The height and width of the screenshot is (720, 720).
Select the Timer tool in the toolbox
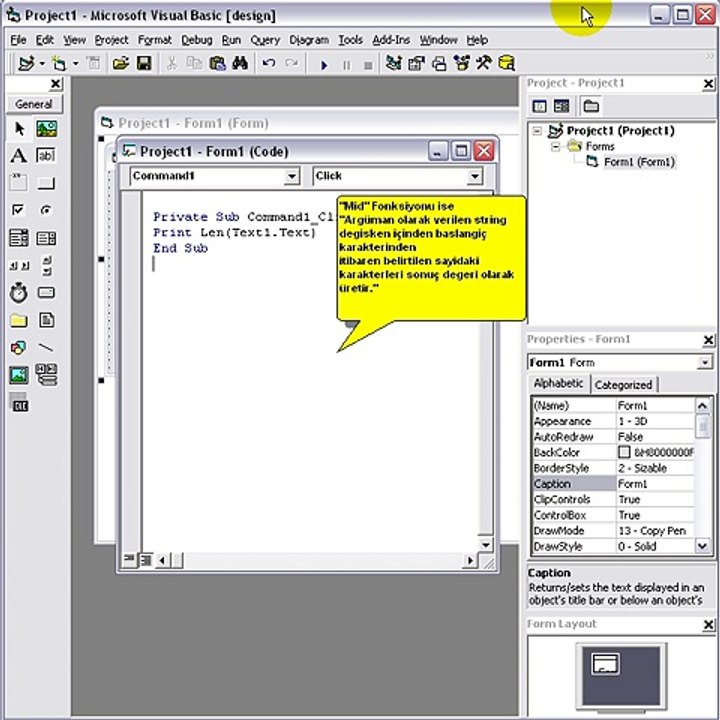(19, 293)
